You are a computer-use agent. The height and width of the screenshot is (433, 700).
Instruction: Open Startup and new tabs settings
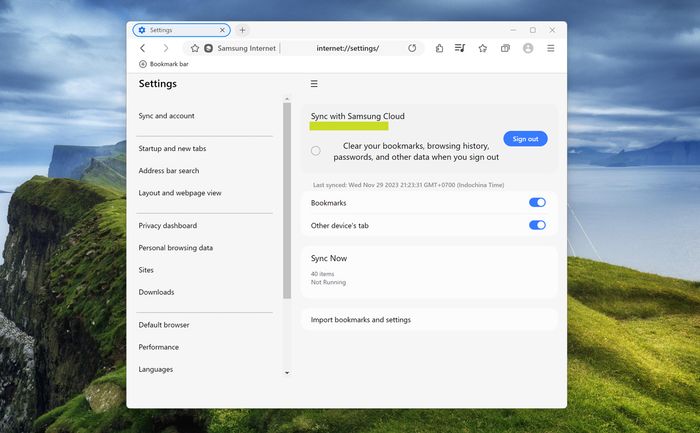pos(172,149)
